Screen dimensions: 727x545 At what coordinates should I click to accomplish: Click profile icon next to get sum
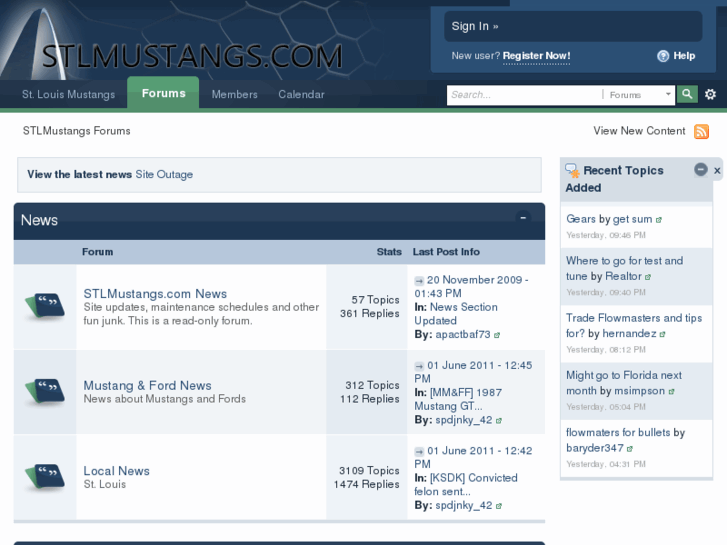[x=659, y=220]
